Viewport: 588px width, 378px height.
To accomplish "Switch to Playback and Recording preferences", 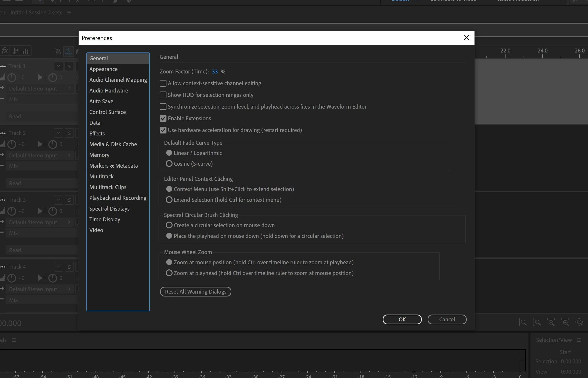I will 118,198.
